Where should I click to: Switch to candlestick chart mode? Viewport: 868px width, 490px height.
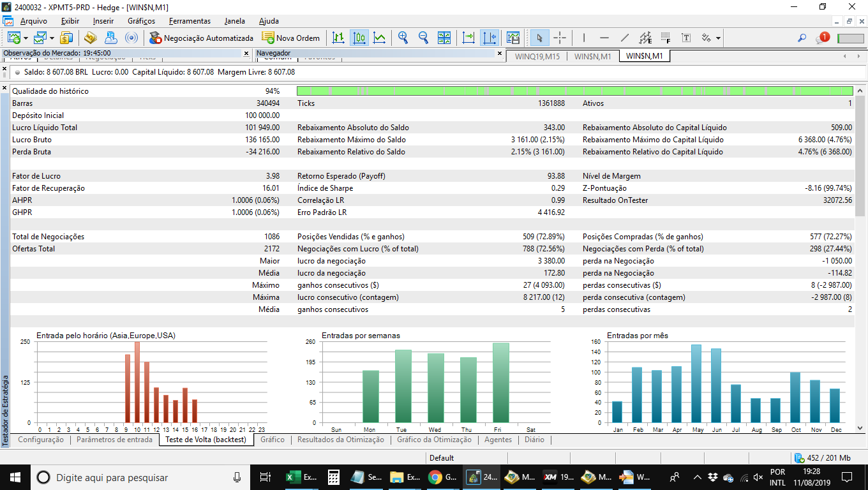[x=359, y=38]
